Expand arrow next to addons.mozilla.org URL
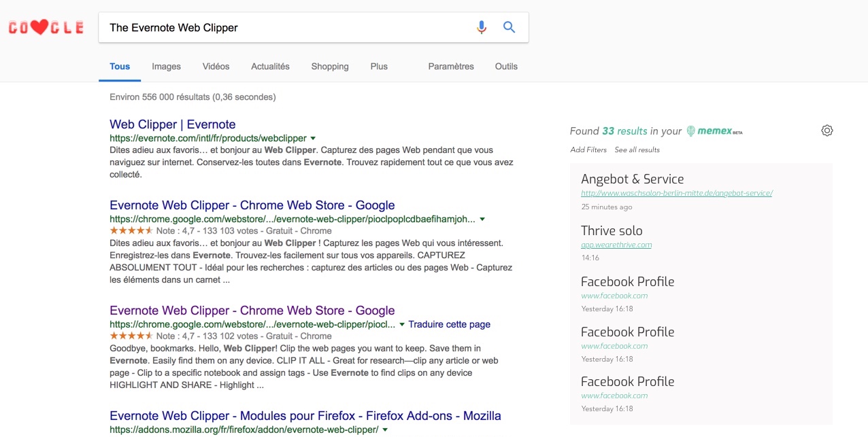The width and height of the screenshot is (868, 437). 385,430
